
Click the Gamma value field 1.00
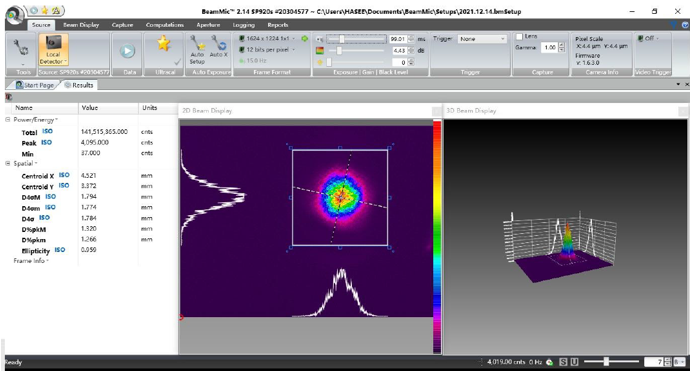(x=549, y=47)
